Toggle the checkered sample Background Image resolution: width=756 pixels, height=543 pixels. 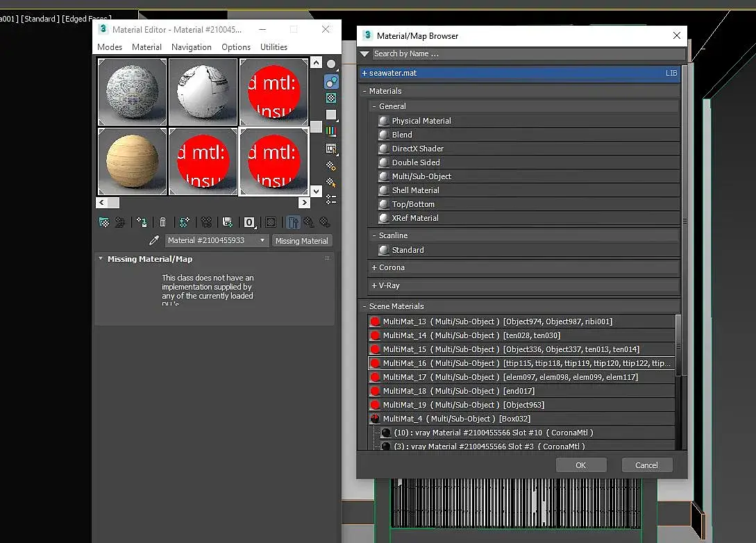click(x=331, y=98)
